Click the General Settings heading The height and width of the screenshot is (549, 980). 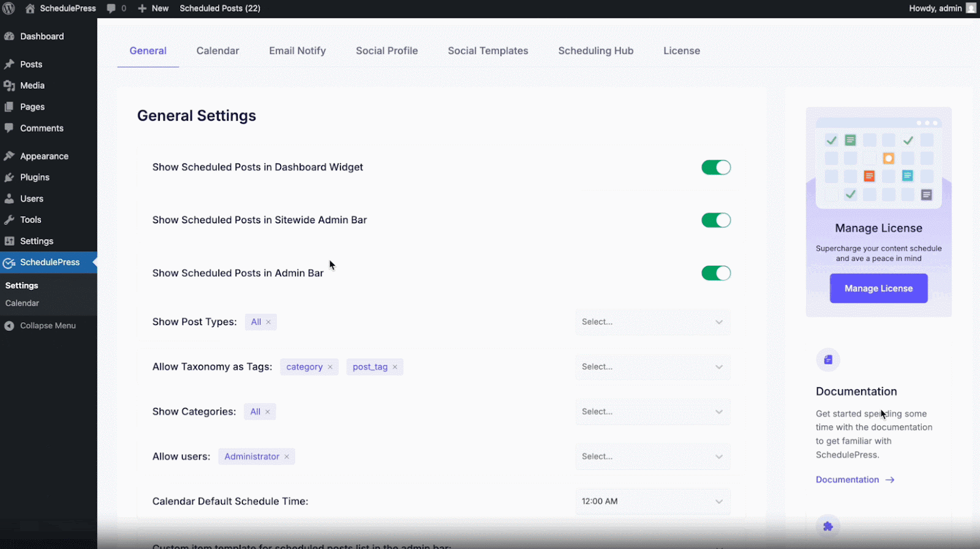point(197,116)
